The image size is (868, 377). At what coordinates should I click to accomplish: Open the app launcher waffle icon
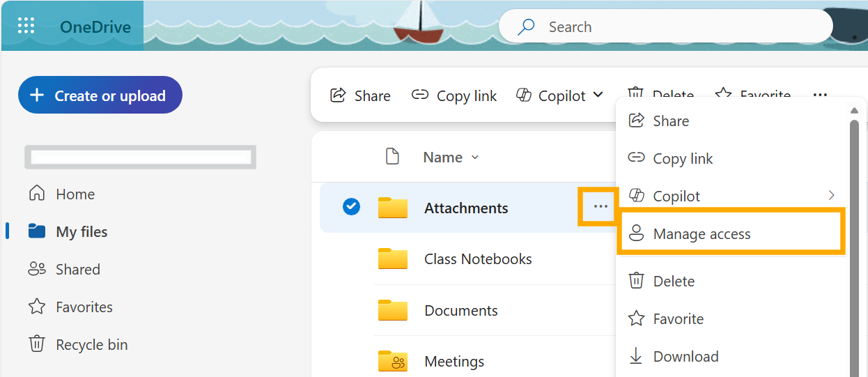[26, 26]
